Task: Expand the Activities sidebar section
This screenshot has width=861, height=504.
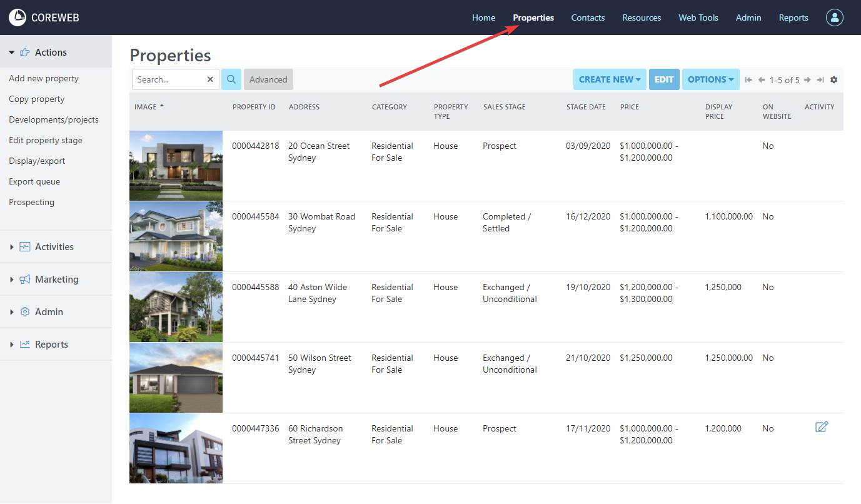Action: tap(54, 247)
